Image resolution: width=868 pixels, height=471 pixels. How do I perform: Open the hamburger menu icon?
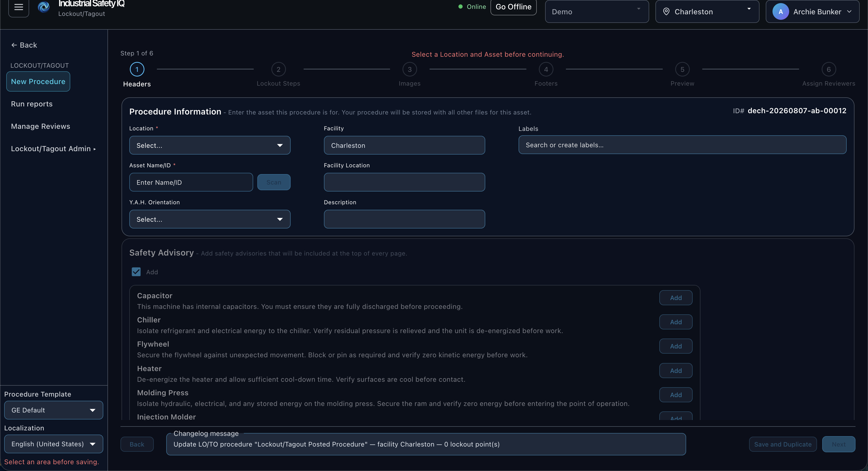pos(18,7)
